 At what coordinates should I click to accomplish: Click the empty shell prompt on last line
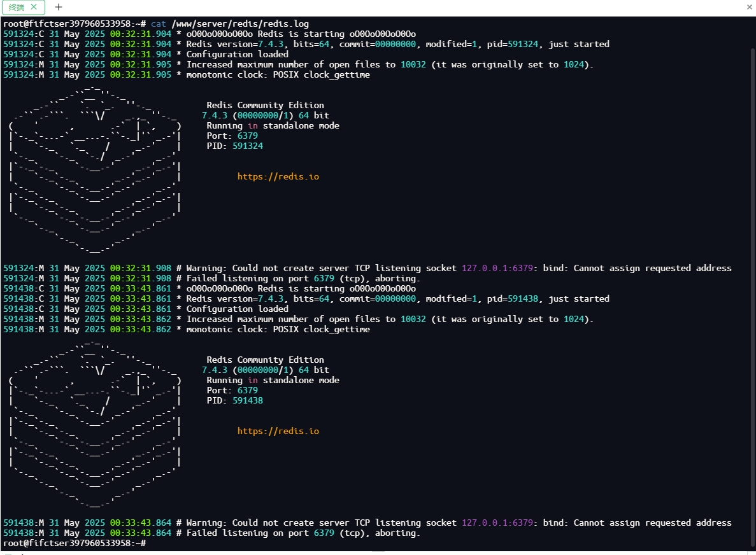(75, 543)
